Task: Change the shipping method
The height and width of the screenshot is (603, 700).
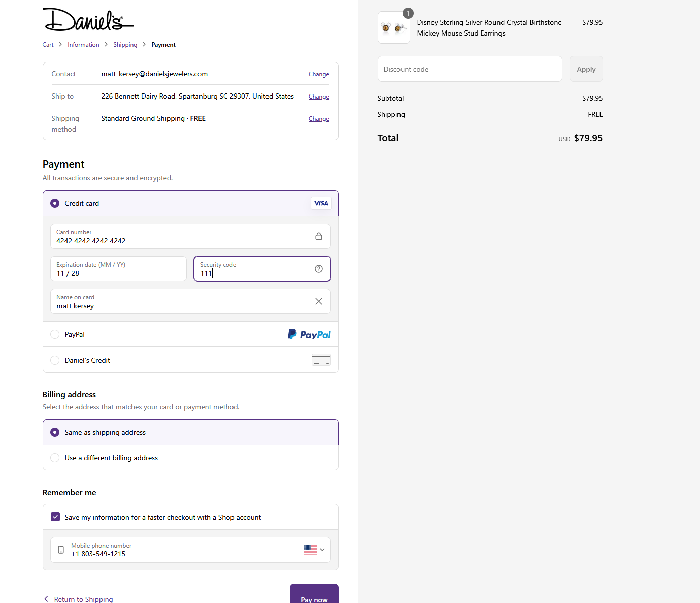Action: (x=319, y=119)
